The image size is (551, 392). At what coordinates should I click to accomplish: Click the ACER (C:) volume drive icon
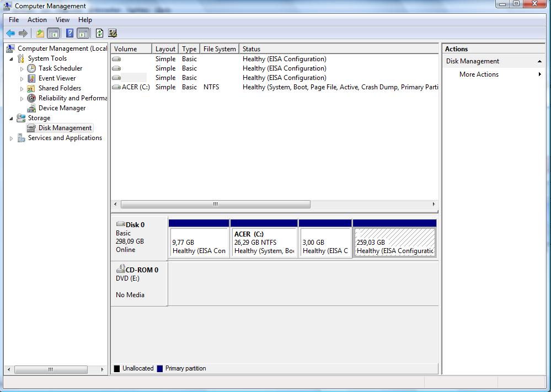coord(116,87)
